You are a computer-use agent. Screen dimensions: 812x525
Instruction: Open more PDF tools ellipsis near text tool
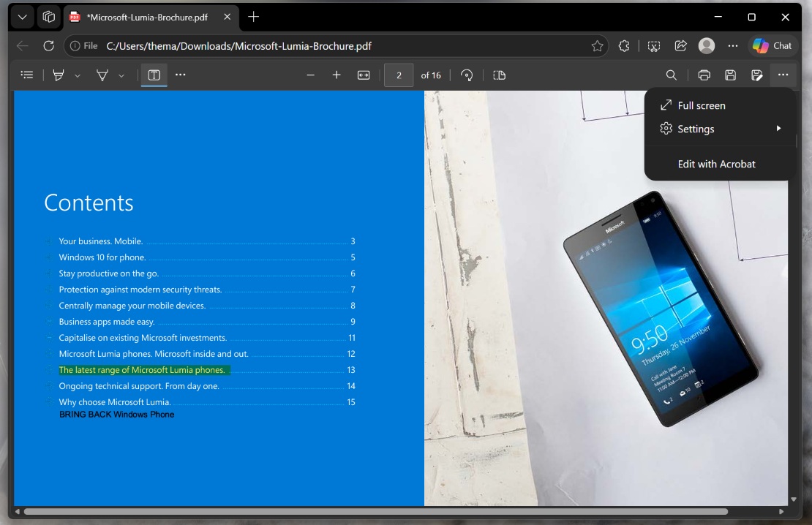(180, 75)
